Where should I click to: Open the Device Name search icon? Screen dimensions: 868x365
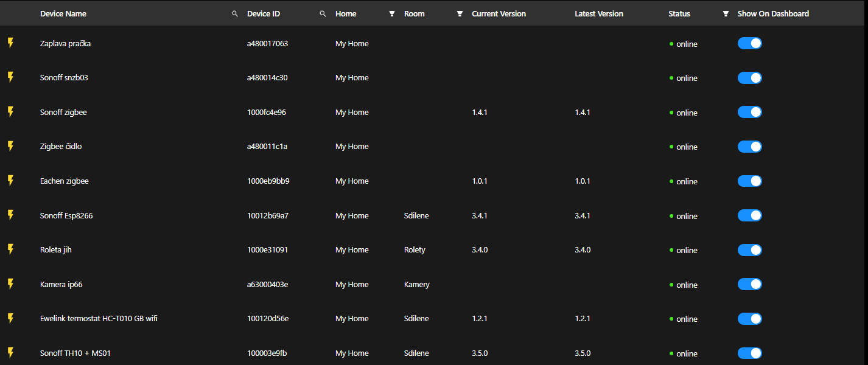pyautogui.click(x=235, y=13)
